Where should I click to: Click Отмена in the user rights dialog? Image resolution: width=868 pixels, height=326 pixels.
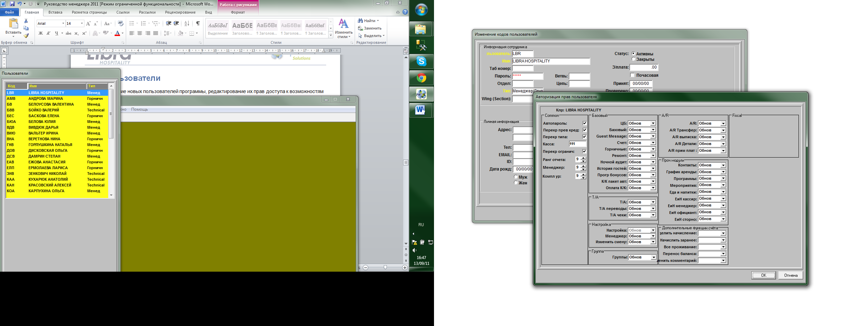tap(791, 275)
